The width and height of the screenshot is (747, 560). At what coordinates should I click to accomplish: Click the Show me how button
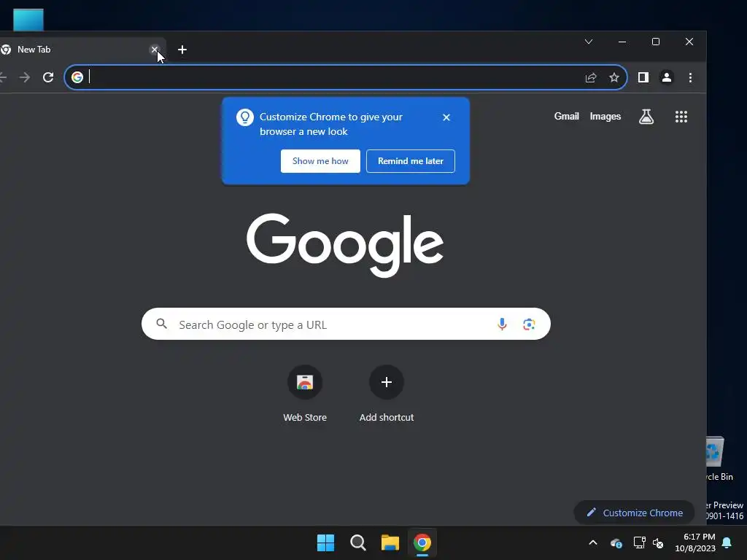coord(320,161)
